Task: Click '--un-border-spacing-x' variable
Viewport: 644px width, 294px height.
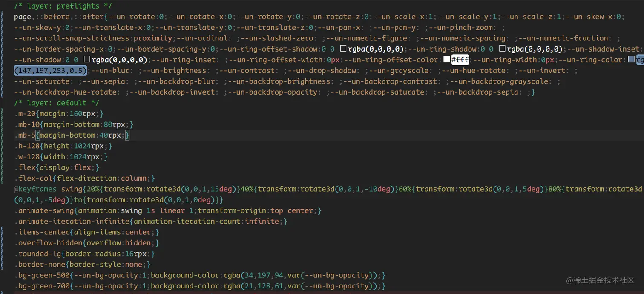Action: click(x=59, y=49)
